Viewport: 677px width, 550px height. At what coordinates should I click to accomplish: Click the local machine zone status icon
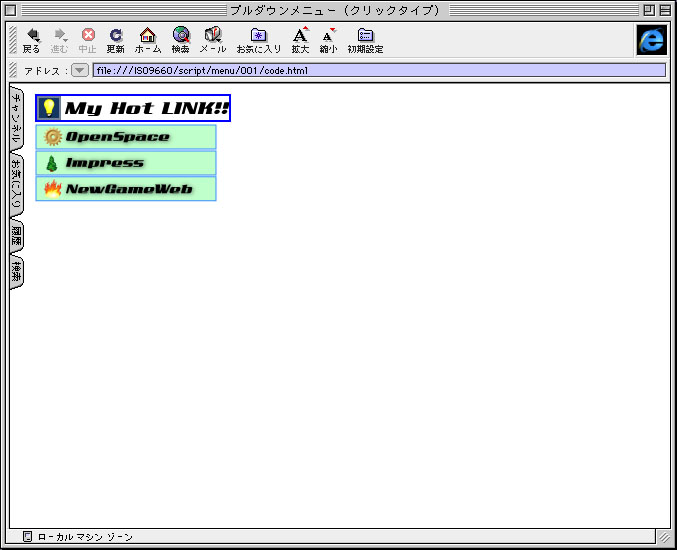click(x=28, y=537)
